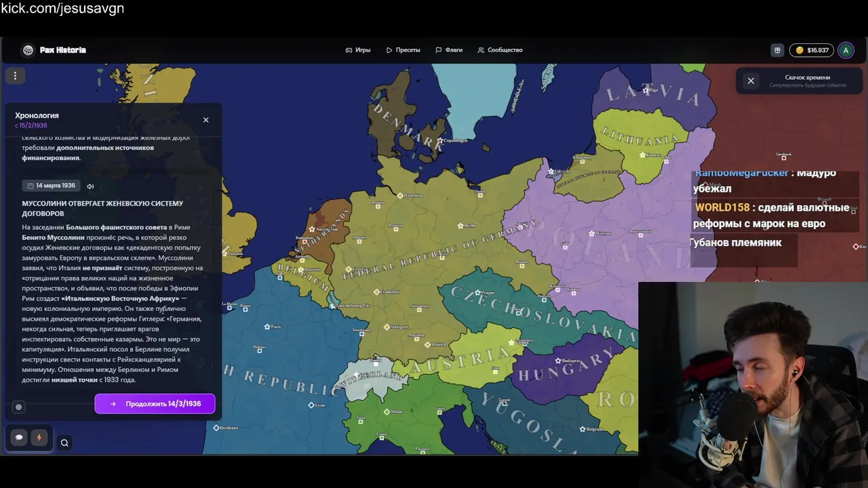Open the three-dot menu above the chronology panel
Screen dimensions: 868x488
[15, 76]
